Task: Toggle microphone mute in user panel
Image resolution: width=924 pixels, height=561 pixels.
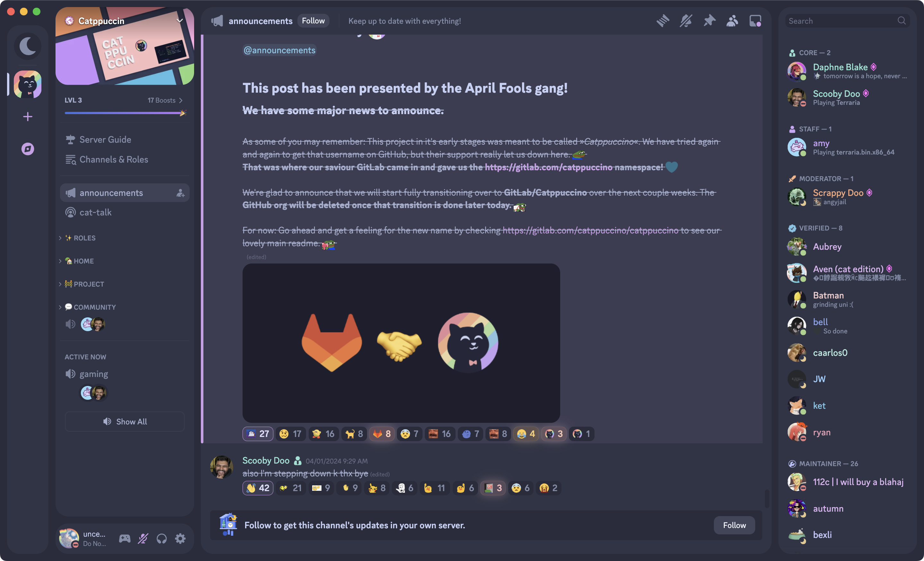Action: (143, 539)
